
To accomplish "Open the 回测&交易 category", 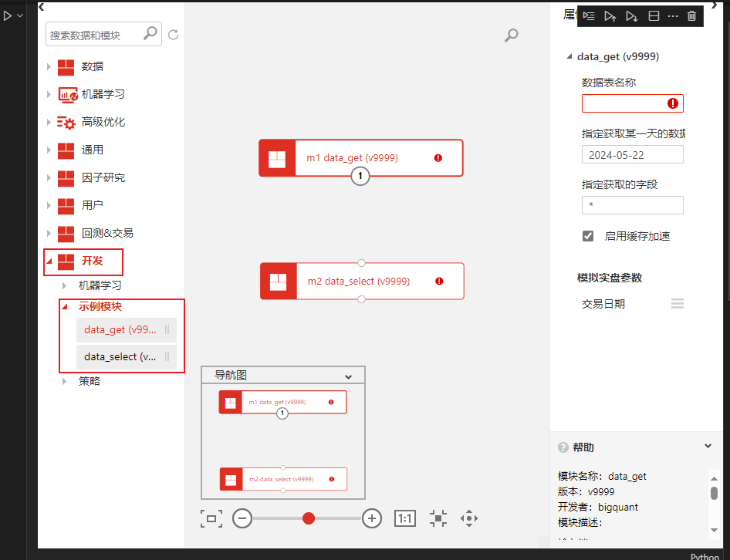I will 107,233.
